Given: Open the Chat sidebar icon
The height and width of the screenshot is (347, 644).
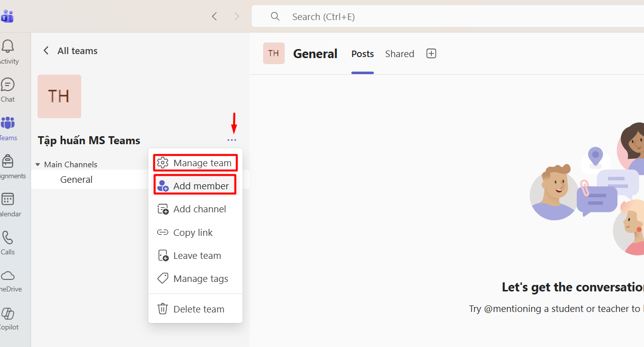Looking at the screenshot, I should click(x=8, y=85).
